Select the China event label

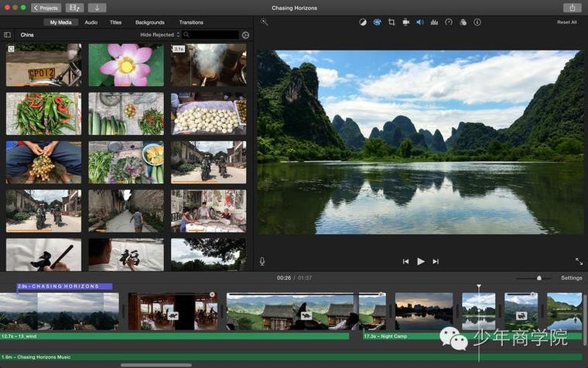[x=27, y=35]
